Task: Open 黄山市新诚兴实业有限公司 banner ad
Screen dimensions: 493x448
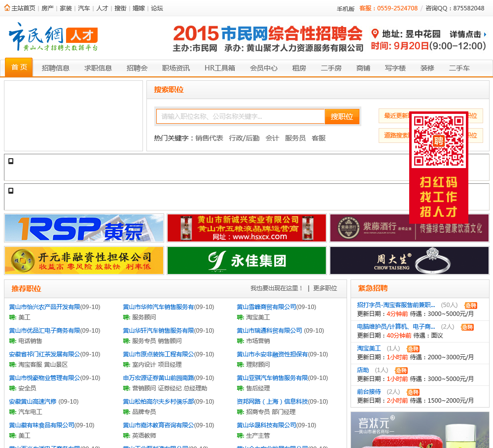Action: [x=246, y=228]
